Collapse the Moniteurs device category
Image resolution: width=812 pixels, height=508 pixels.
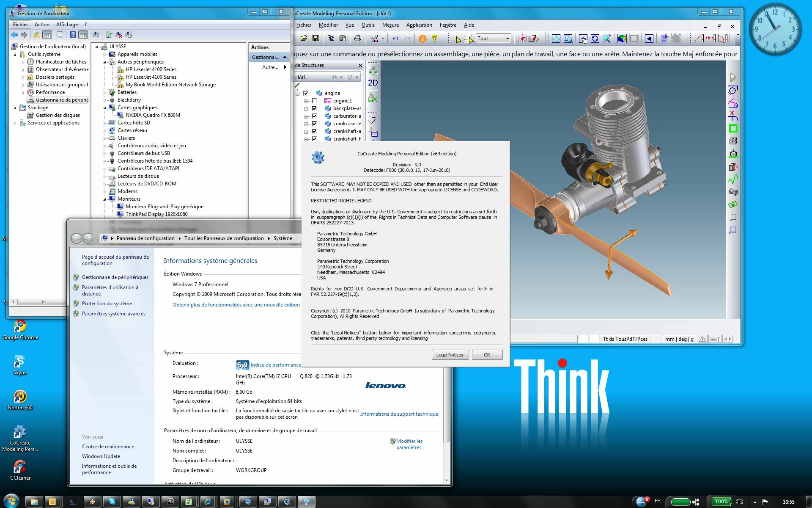coord(104,199)
